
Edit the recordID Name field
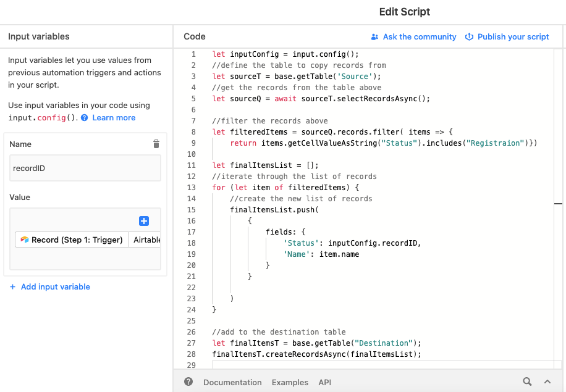point(85,167)
